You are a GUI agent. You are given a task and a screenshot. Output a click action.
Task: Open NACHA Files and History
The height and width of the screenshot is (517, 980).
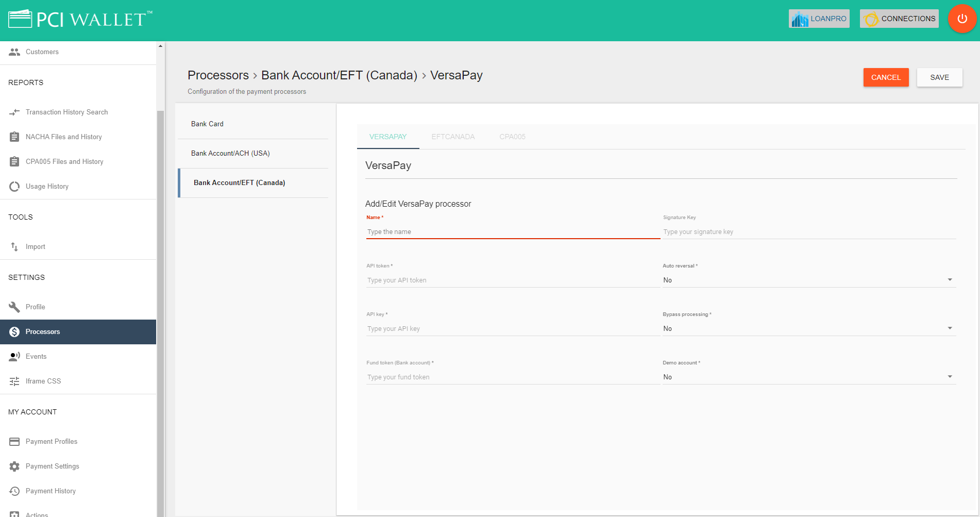(78, 137)
